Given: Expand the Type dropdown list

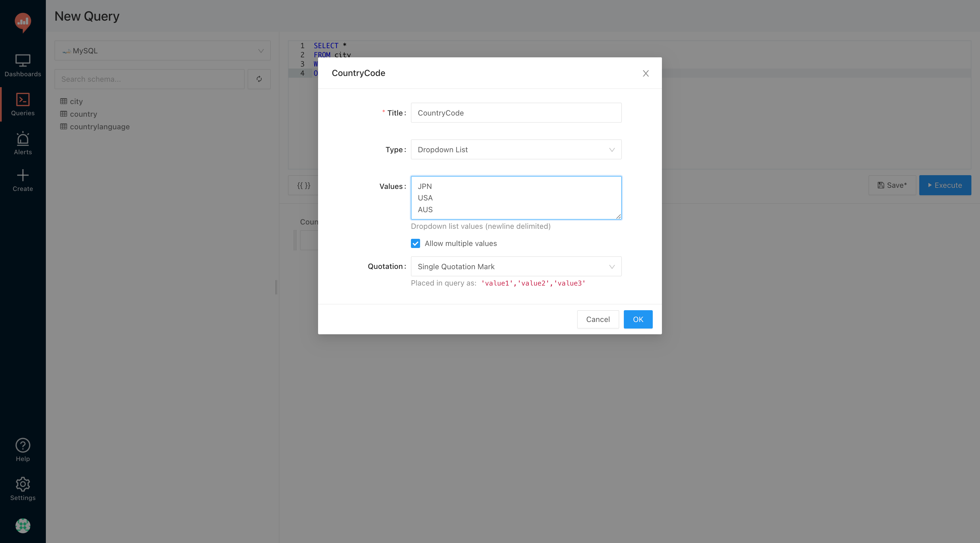Looking at the screenshot, I should 516,150.
